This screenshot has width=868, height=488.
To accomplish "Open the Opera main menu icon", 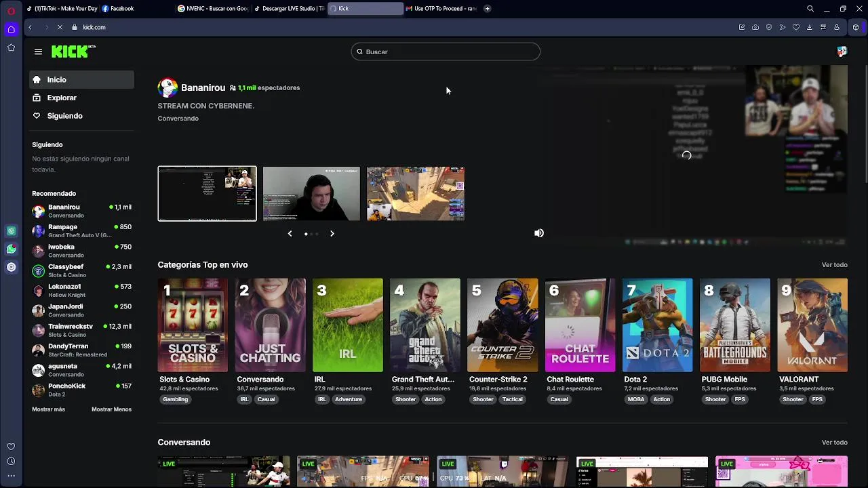I will click(x=11, y=11).
